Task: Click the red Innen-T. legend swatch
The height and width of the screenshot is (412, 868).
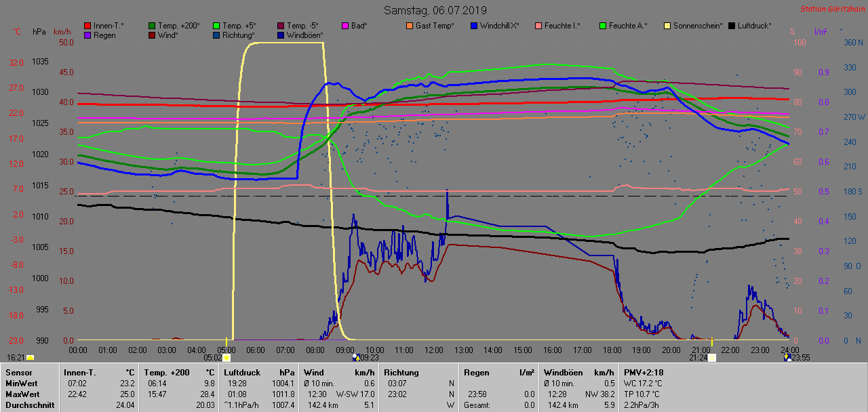Action: click(87, 26)
